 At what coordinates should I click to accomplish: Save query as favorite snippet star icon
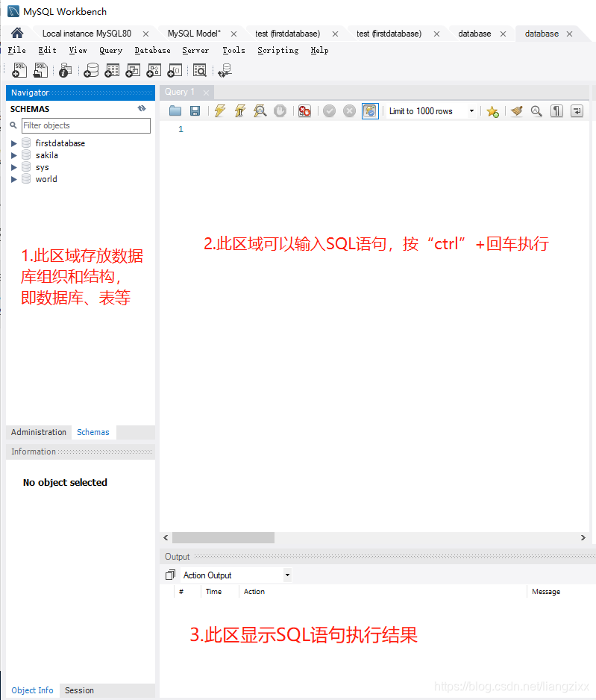(492, 111)
